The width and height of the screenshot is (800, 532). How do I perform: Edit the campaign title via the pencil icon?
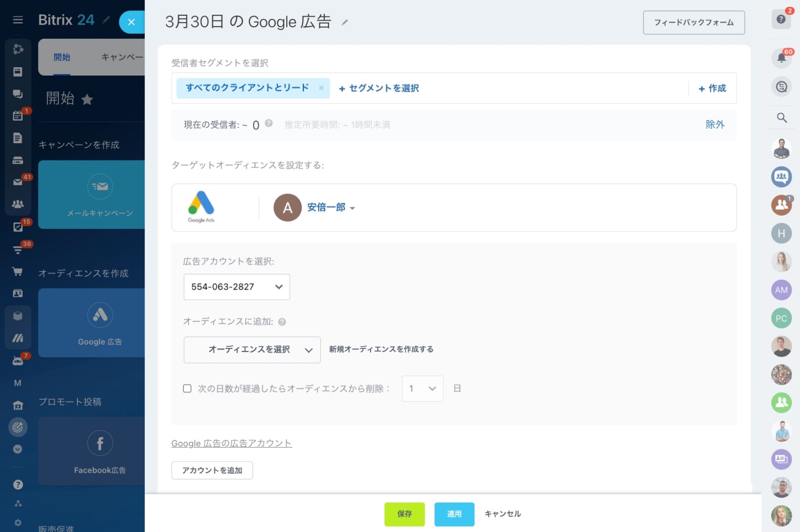(x=345, y=22)
